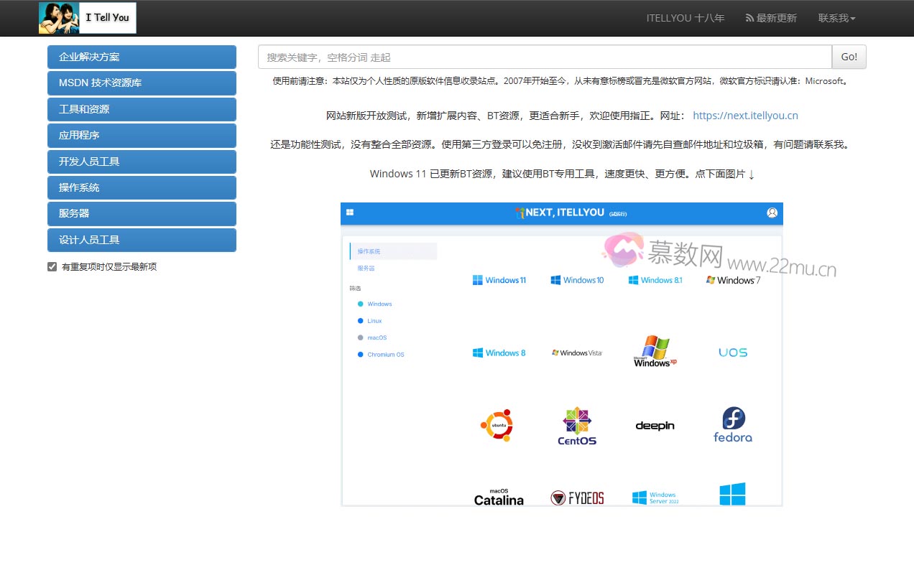The height and width of the screenshot is (588, 914).
Task: Click the Go! search button
Action: (x=849, y=56)
